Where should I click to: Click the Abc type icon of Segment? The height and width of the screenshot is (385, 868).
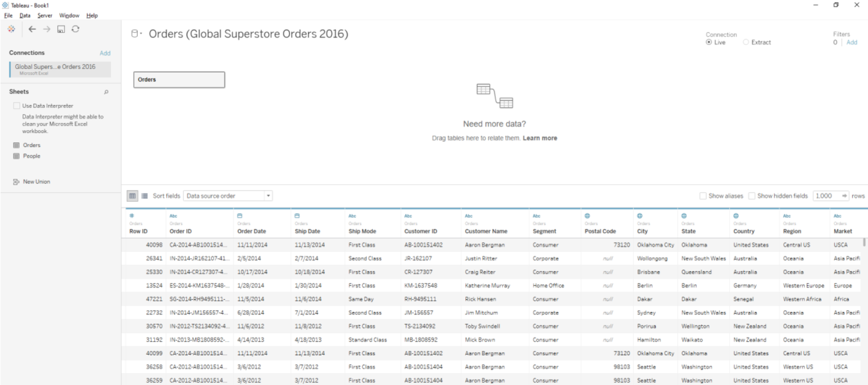(536, 216)
